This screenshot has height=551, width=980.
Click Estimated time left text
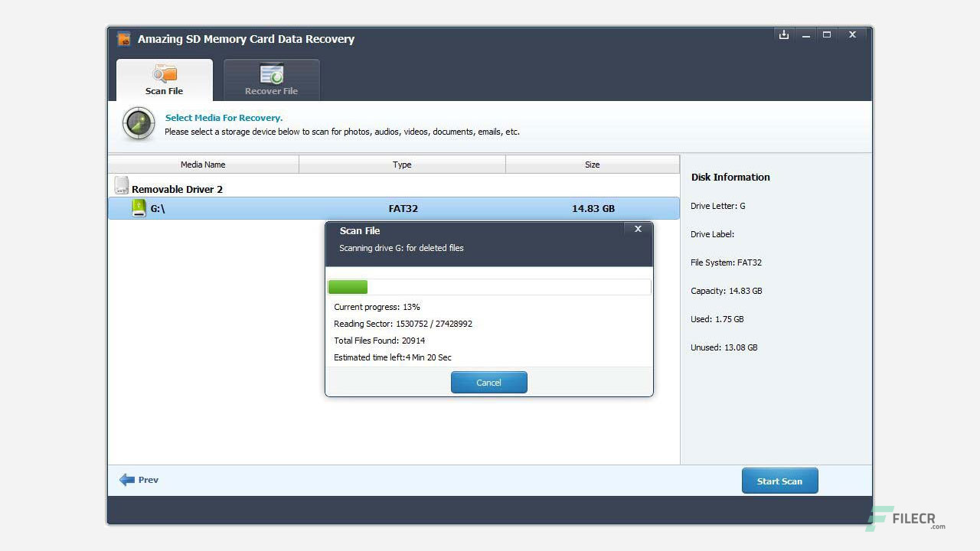click(x=393, y=357)
